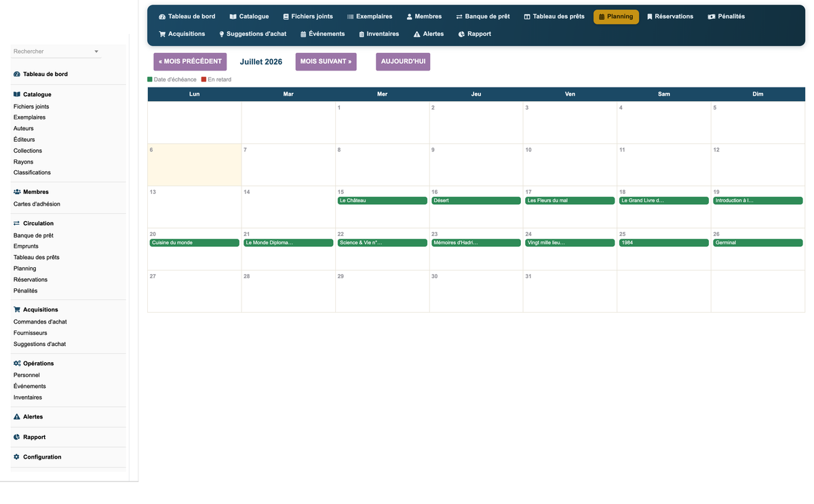
Task: Open sidebar Inventaires link under Opérations
Action: (x=28, y=398)
